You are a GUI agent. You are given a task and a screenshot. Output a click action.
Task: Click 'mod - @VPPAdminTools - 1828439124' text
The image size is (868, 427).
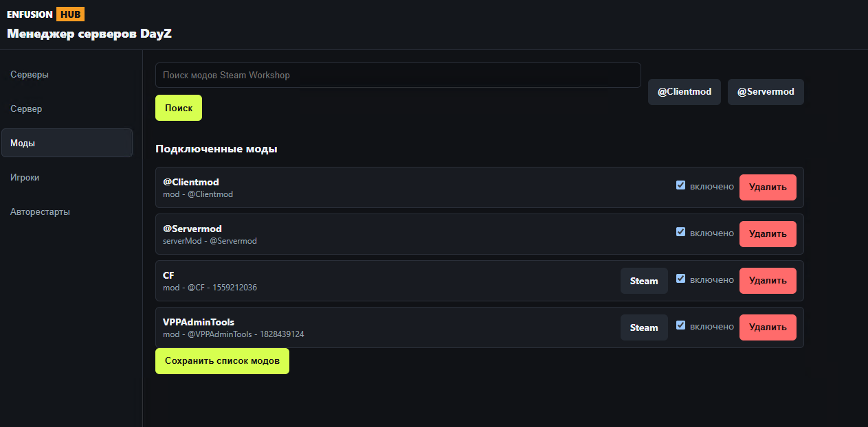click(234, 334)
